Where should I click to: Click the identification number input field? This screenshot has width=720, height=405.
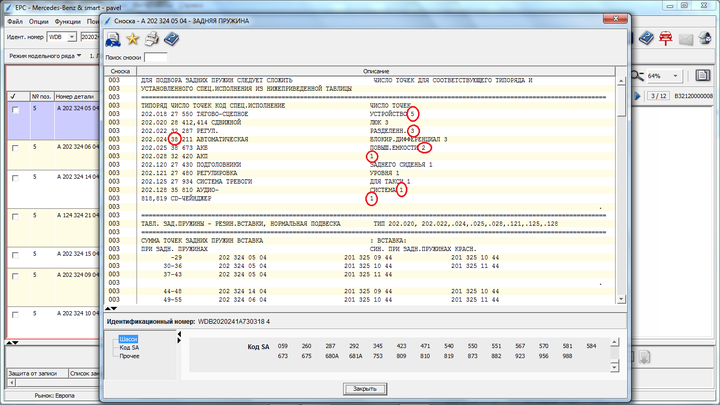[x=90, y=37]
